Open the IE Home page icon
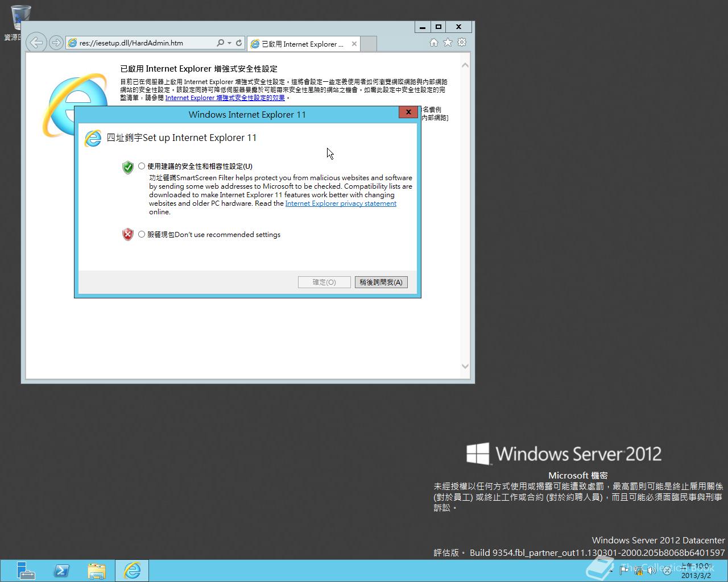728x582 pixels. tap(434, 43)
